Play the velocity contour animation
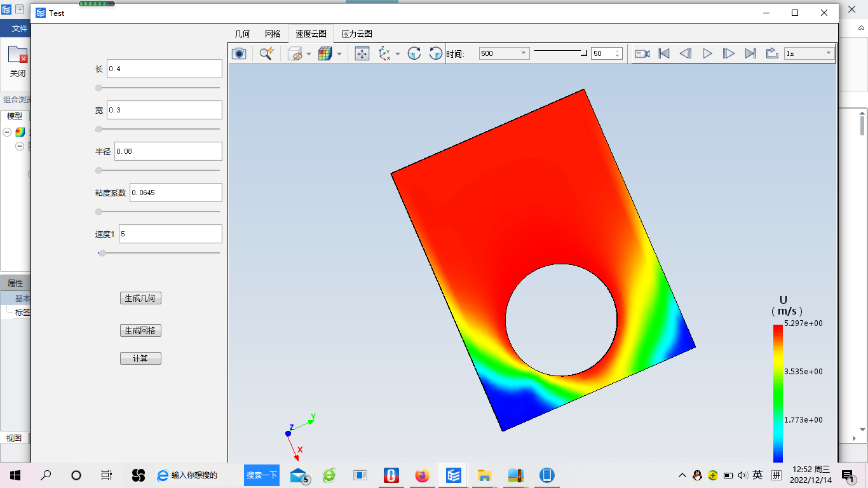 tap(707, 54)
